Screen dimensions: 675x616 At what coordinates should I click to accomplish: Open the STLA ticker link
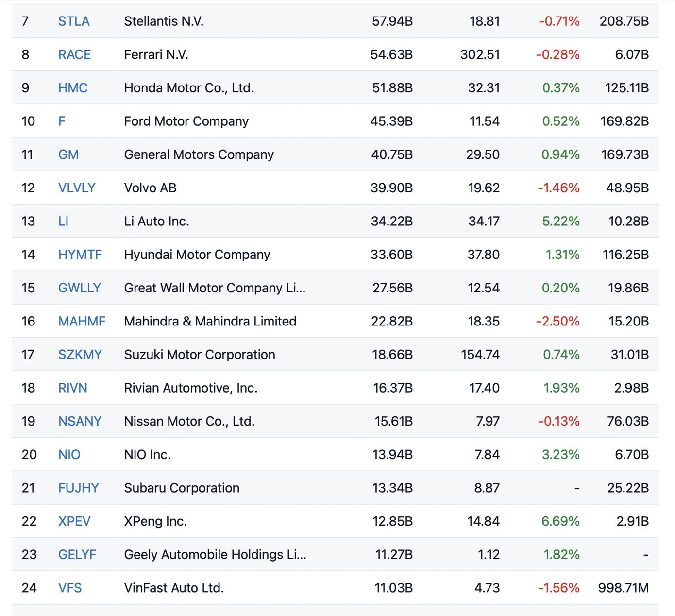[74, 21]
